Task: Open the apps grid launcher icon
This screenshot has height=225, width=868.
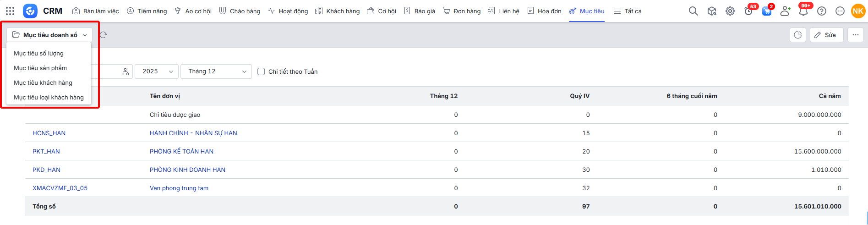Action: tap(10, 11)
